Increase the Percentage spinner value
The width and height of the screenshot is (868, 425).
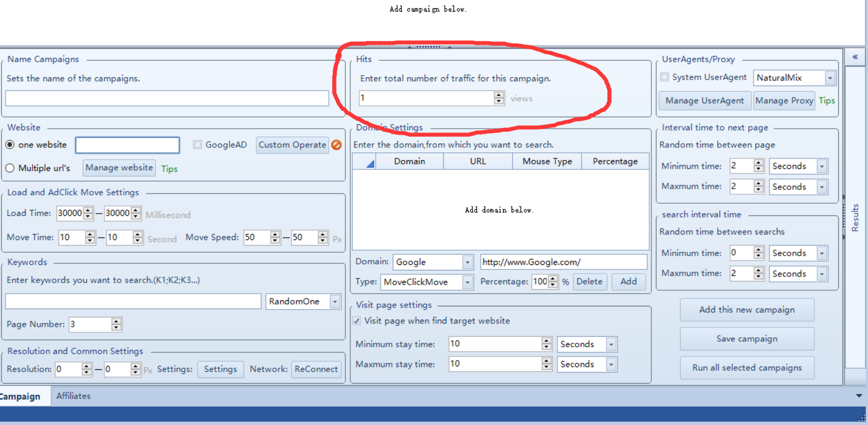click(x=553, y=279)
